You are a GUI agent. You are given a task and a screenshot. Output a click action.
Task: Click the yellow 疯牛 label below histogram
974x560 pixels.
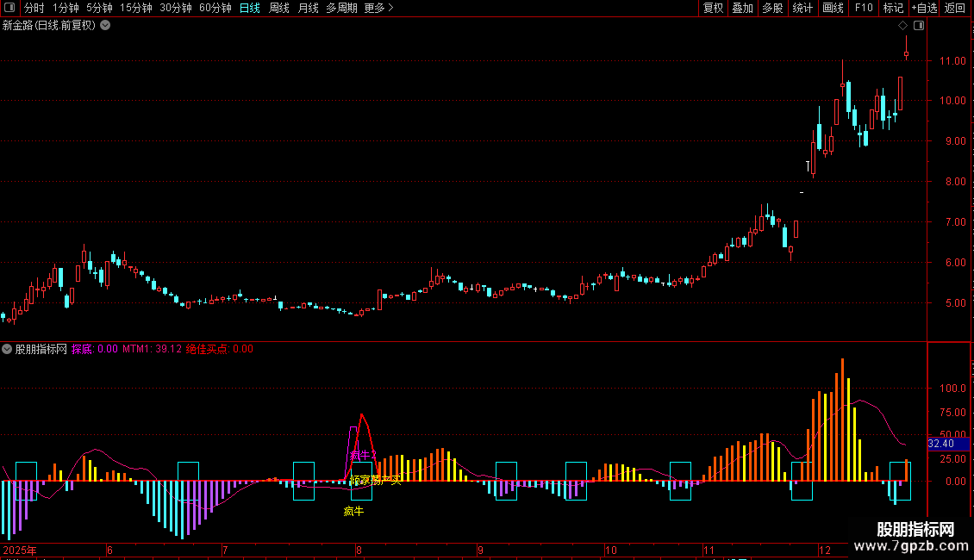click(354, 511)
